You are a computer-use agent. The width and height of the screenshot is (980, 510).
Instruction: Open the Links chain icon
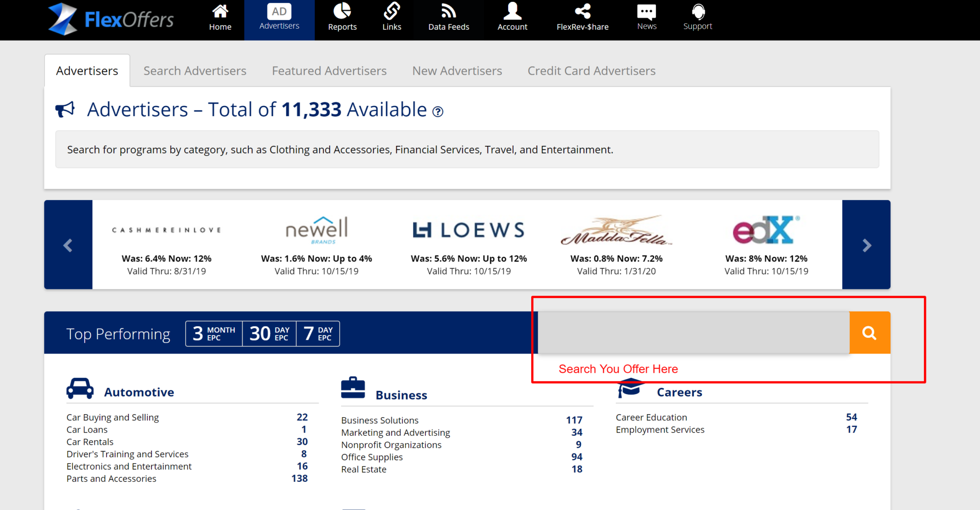(x=391, y=11)
